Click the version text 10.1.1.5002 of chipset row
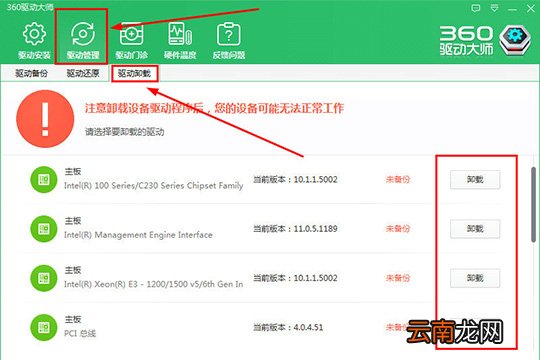The height and width of the screenshot is (360, 540). tap(315, 179)
